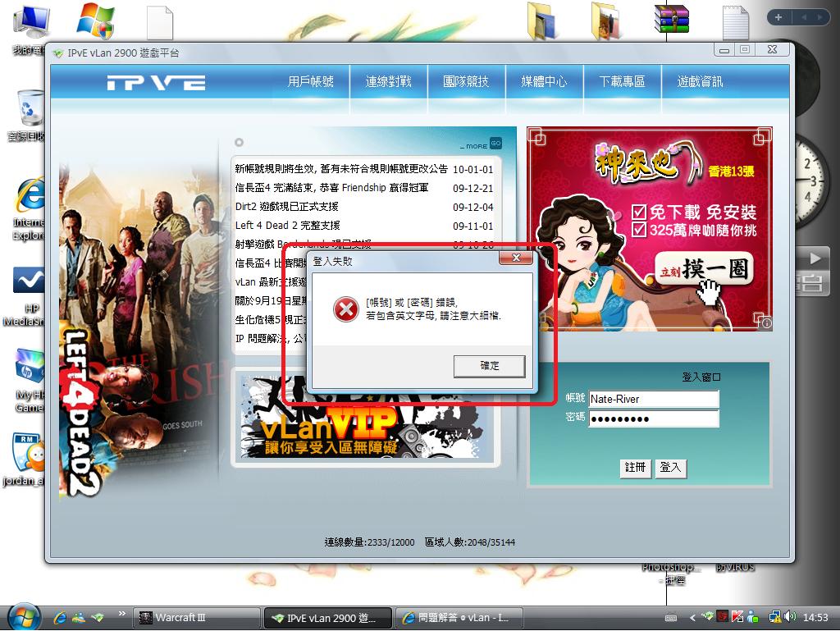Launch Internet Explorer from quick launch bar
This screenshot has height=631, width=840.
click(x=60, y=618)
